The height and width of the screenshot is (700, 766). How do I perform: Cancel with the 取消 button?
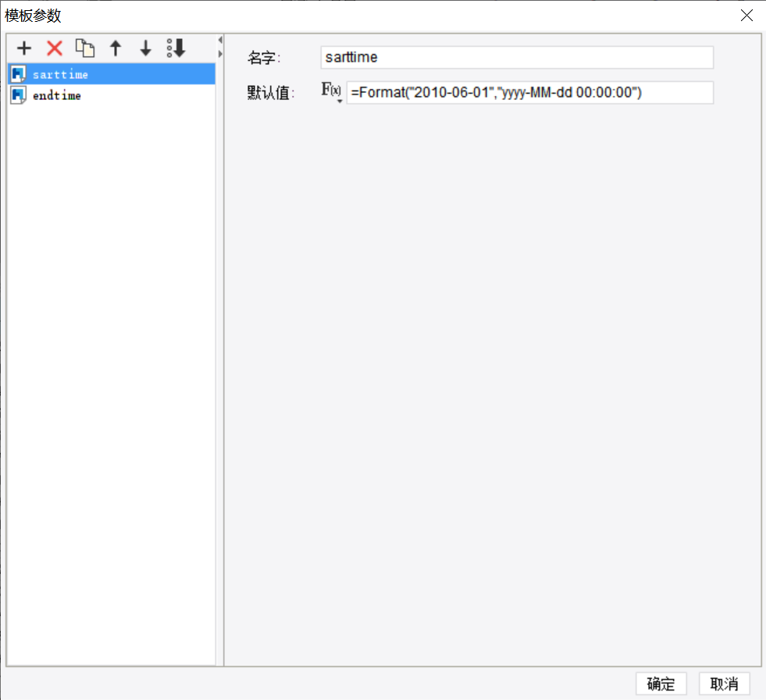(x=724, y=684)
